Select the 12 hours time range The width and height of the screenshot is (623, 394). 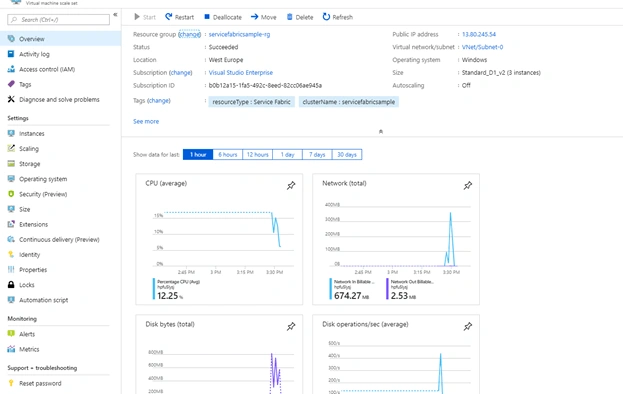[257, 155]
